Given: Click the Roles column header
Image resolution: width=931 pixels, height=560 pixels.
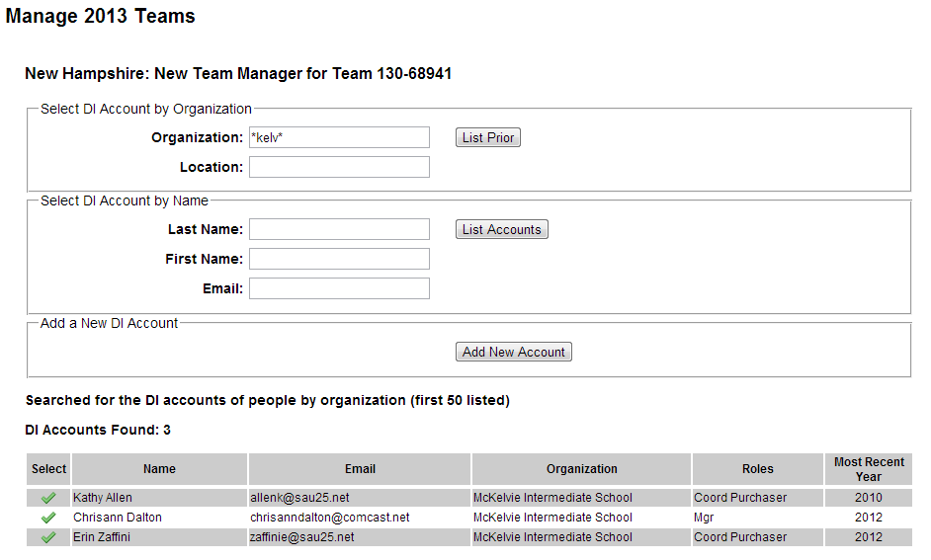Looking at the screenshot, I should coord(758,469).
